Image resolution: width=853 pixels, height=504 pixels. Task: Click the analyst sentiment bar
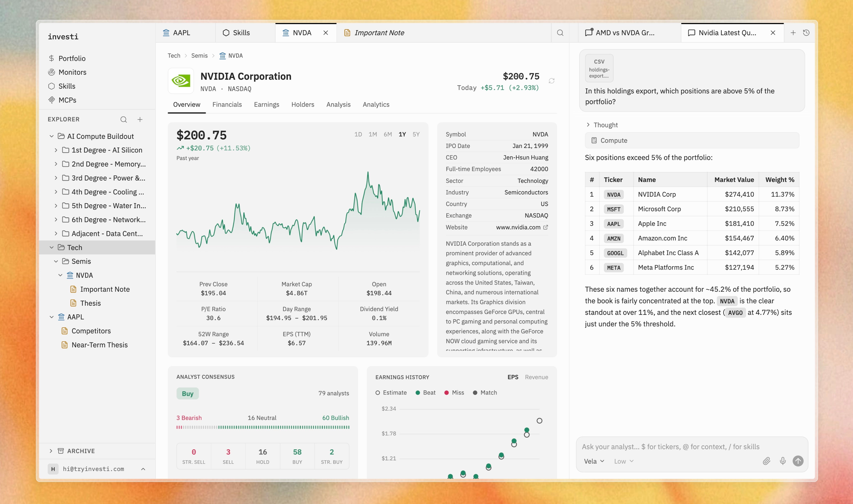(x=263, y=427)
